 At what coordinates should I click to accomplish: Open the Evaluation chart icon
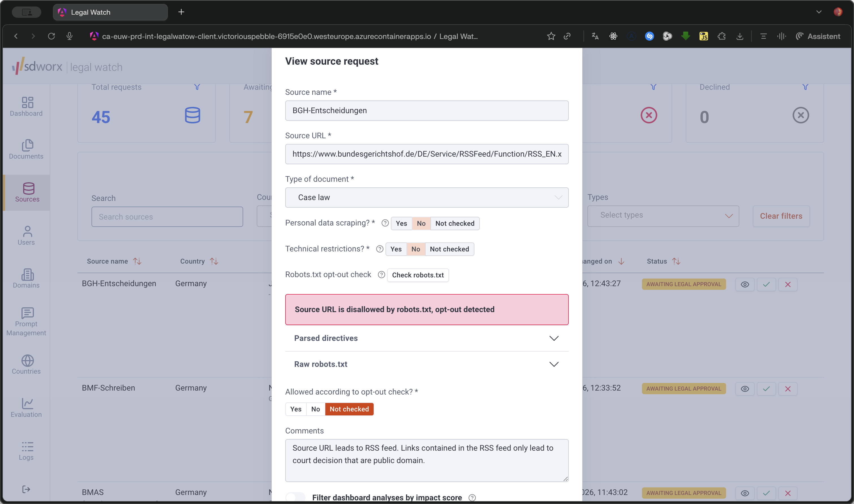[27, 403]
